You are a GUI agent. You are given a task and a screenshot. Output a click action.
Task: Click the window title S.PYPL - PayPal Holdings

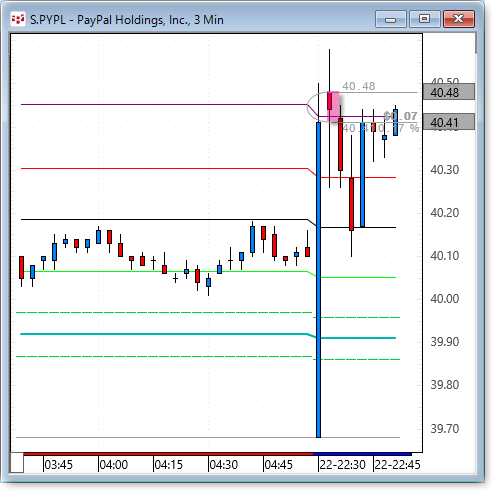[x=127, y=20]
